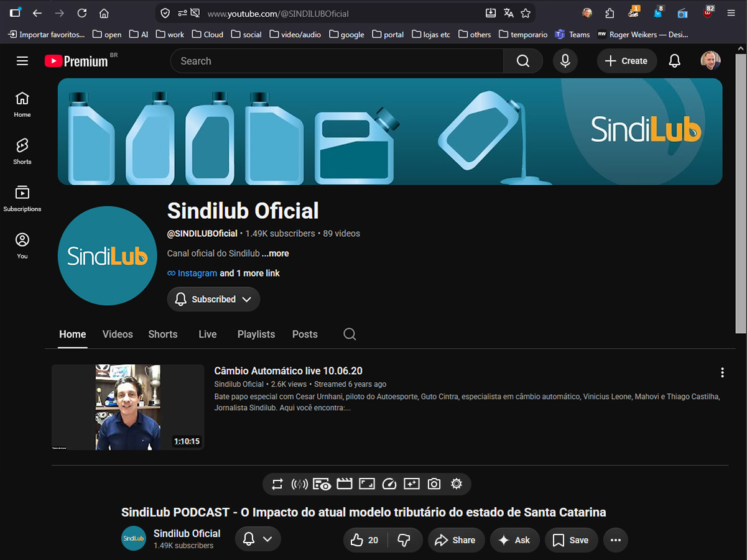Like the video with 20 likes
Screen dimensions: 747x560
coord(365,540)
